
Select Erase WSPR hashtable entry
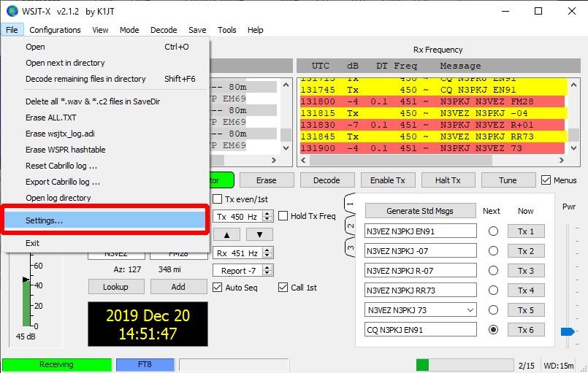point(105,150)
